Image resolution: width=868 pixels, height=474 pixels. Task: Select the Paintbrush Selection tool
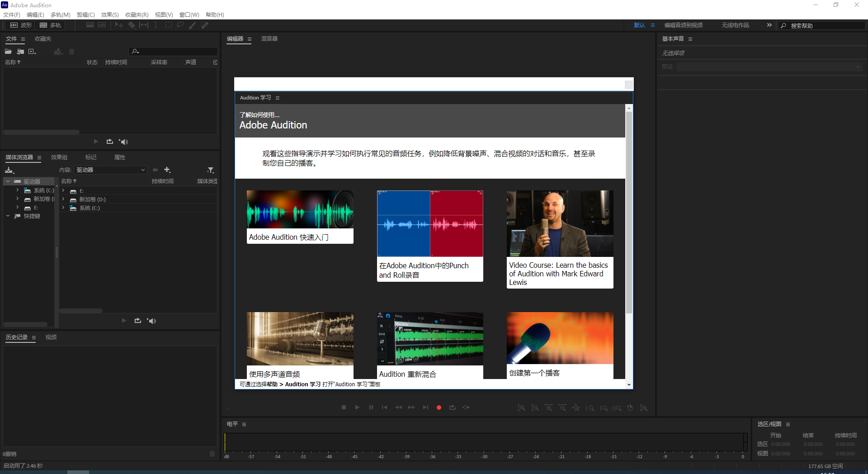tap(192, 25)
